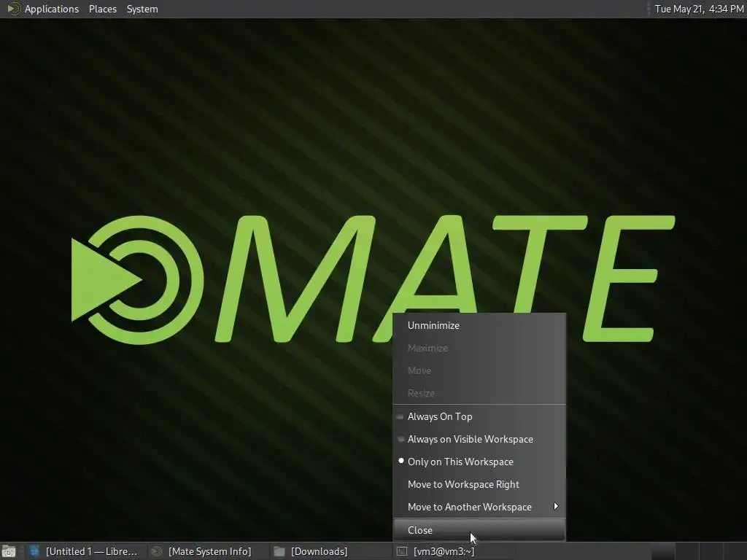This screenshot has height=560, width=747.
Task: Toggle Always On Top option
Action: 479,416
